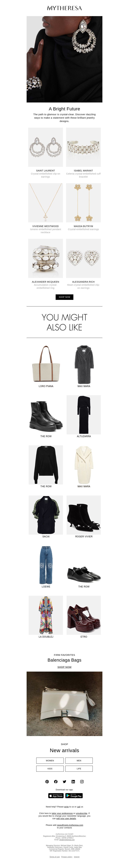129x868 pixels.
Task: Open Mytheresa's Facebook page icon
Action: click(56, 781)
